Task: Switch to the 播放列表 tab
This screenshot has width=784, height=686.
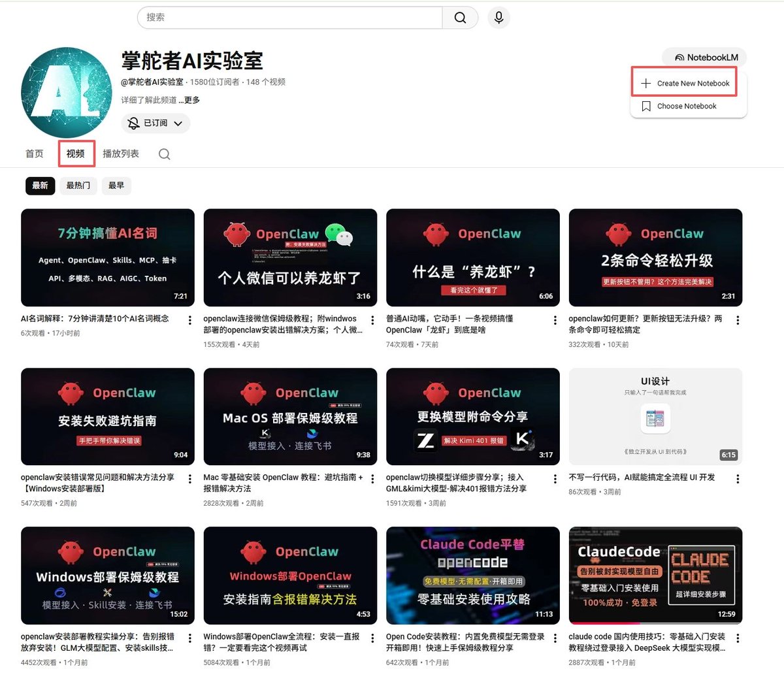Action: tap(121, 154)
